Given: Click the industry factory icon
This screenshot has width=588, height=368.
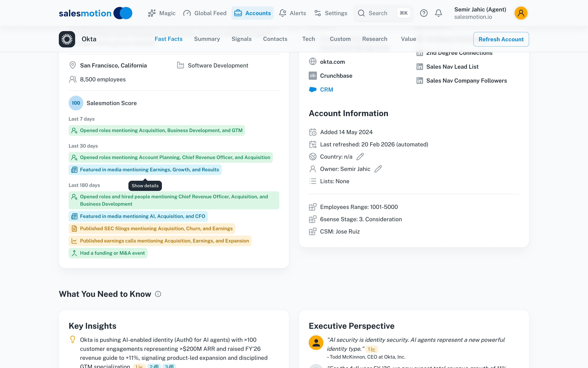Looking at the screenshot, I should pyautogui.click(x=180, y=65).
